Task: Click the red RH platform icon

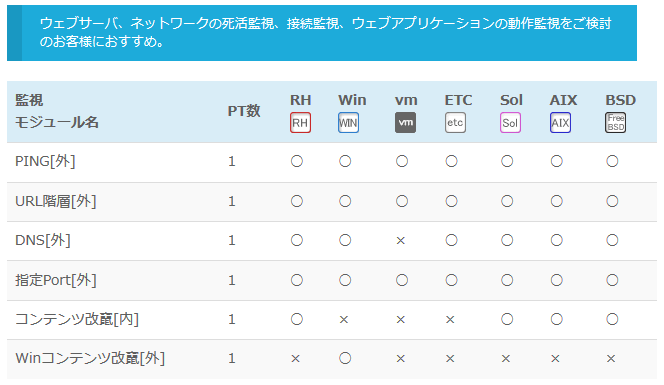Action: (x=300, y=123)
